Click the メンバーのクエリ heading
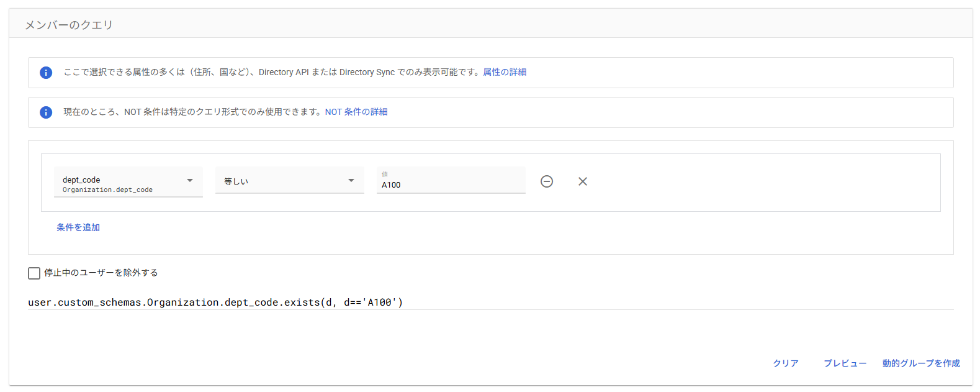The height and width of the screenshot is (392, 980). pyautogui.click(x=69, y=25)
